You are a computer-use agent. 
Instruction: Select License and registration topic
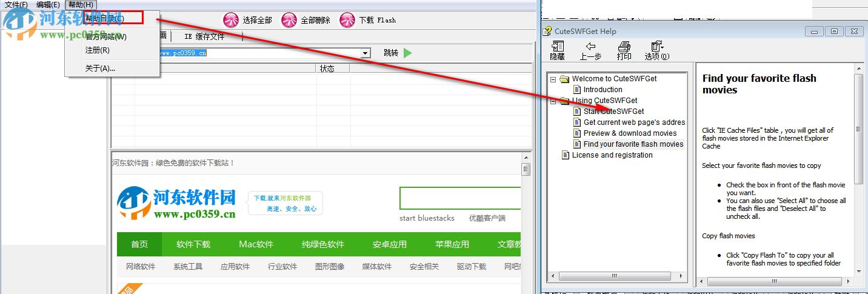(x=612, y=155)
